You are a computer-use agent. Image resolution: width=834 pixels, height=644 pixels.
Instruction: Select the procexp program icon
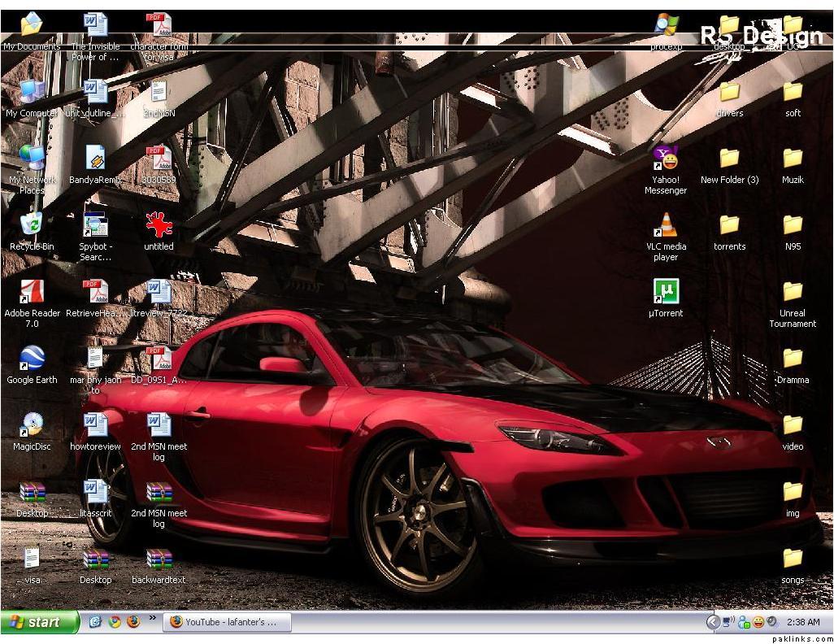[x=666, y=25]
